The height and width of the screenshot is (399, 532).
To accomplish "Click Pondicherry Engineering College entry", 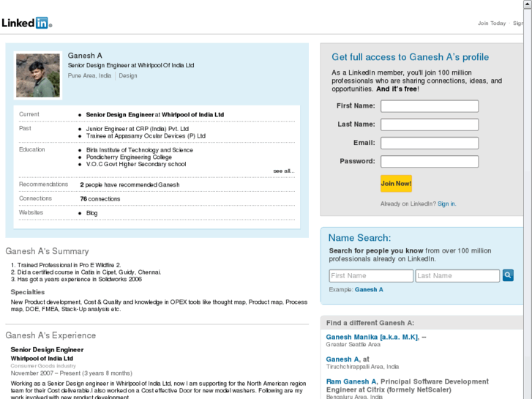I will coord(129,157).
